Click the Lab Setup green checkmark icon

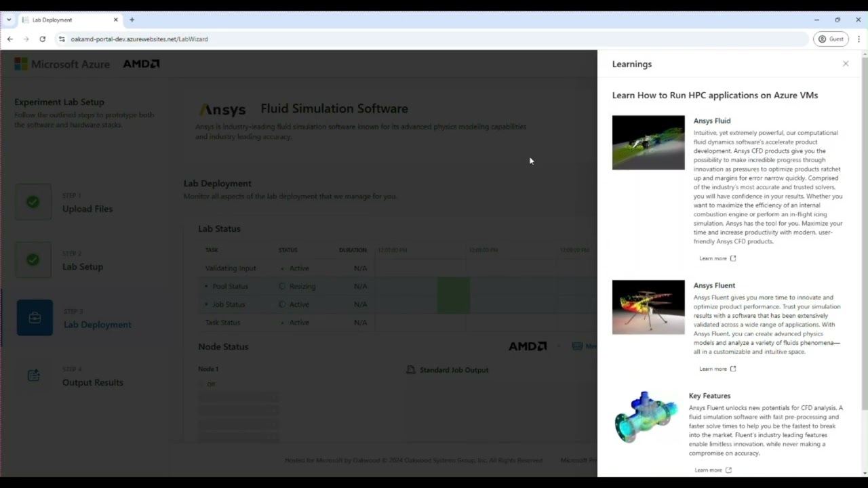point(33,260)
